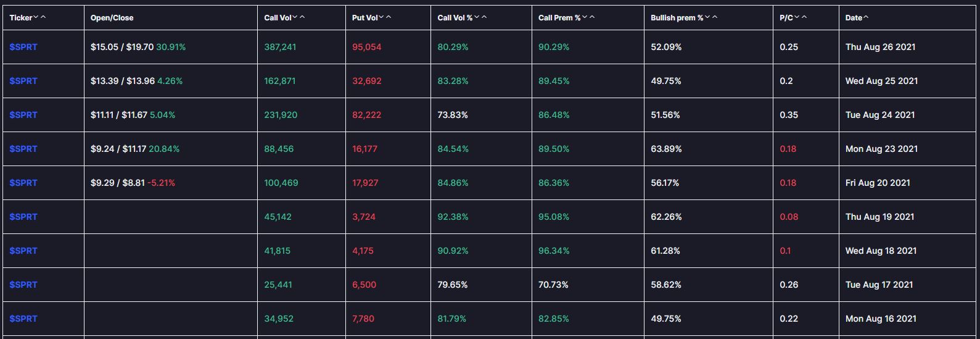Open $SPRT link for Aug 23 row
The width and height of the screenshot is (980, 339).
point(23,149)
